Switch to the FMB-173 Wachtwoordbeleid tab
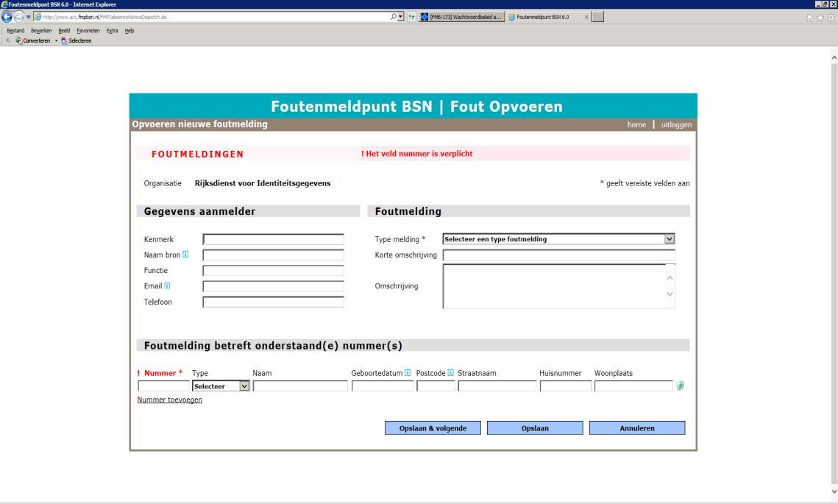Screen dimensions: 838x504 pyautogui.click(x=462, y=17)
